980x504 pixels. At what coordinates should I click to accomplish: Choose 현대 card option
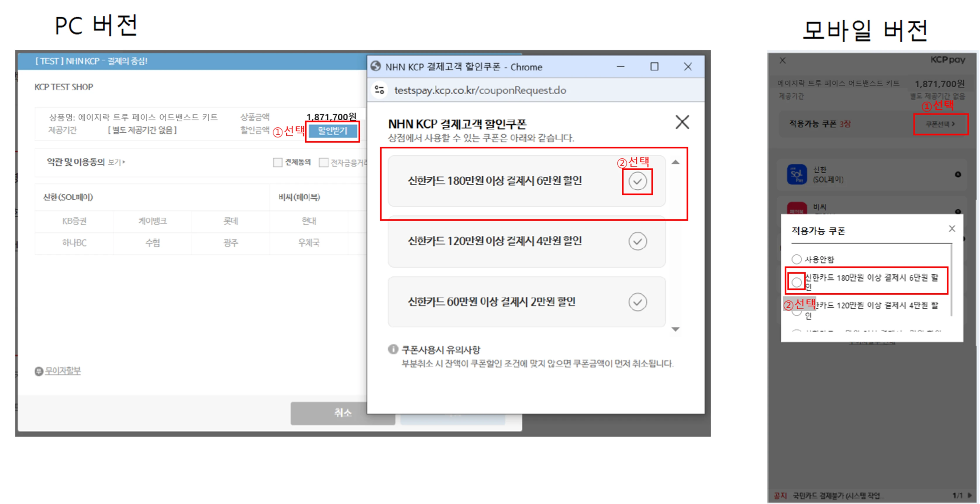[x=309, y=221]
